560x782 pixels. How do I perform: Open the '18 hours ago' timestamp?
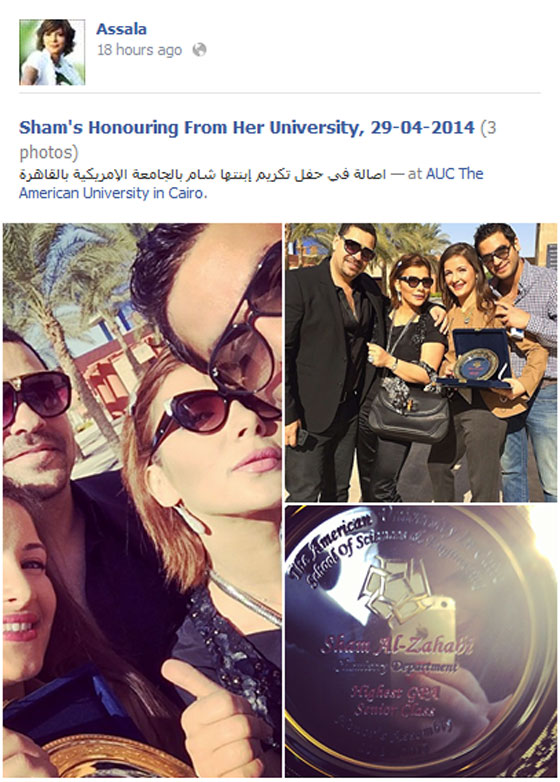coord(139,50)
